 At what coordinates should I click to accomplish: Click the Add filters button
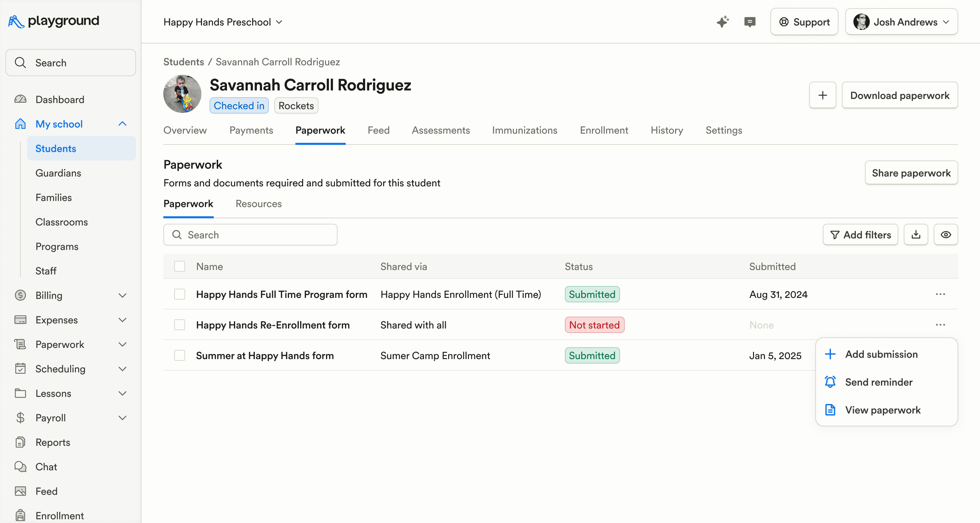(x=860, y=235)
